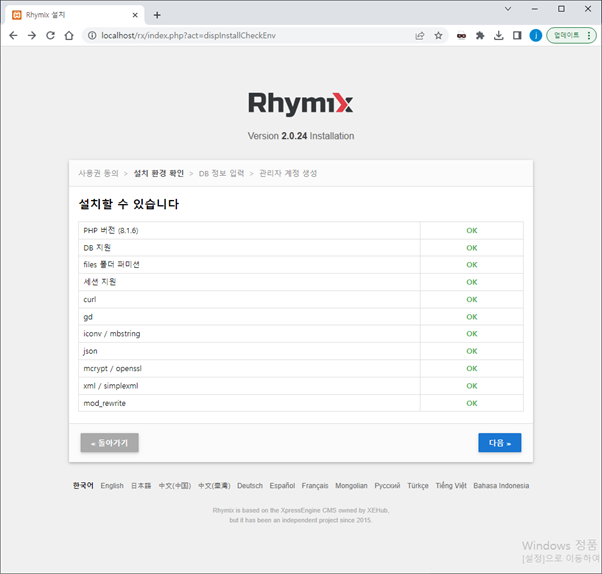
Task: Select 관리자 계정 생성 step
Action: click(288, 173)
